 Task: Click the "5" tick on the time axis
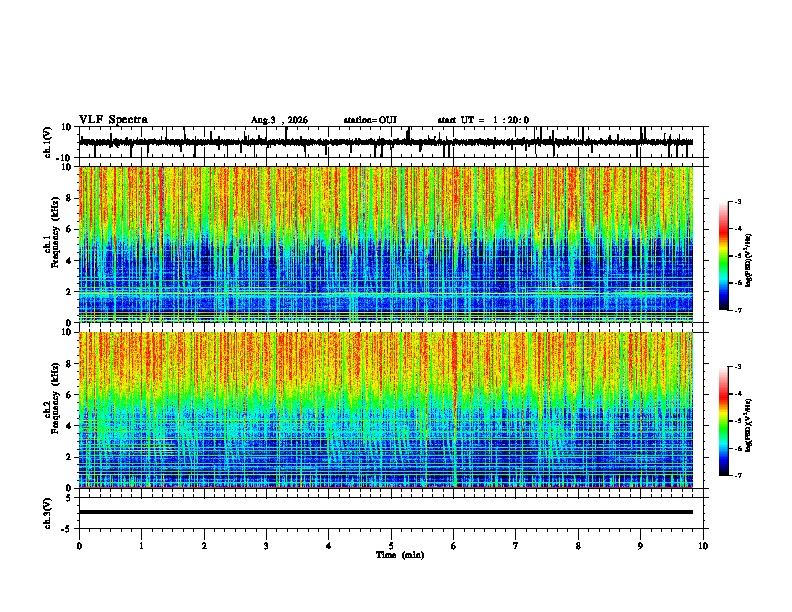[391, 546]
